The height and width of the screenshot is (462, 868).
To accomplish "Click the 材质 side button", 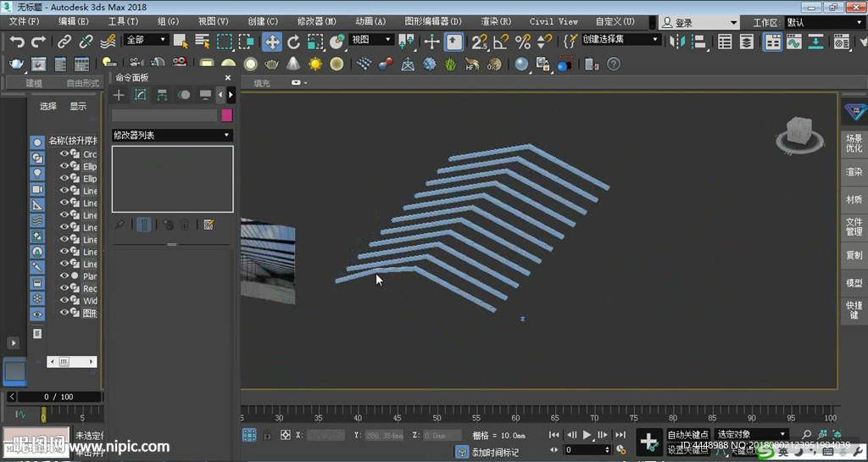I will pos(854,200).
